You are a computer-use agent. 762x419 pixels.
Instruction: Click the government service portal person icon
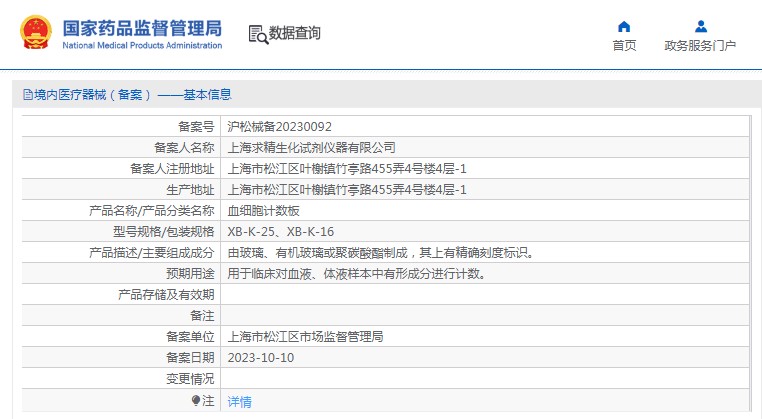click(x=701, y=26)
